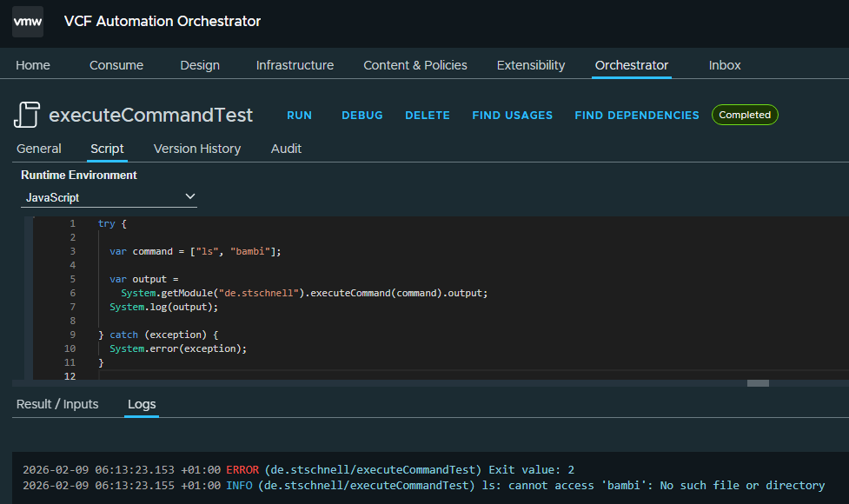Switch to the General tab
The width and height of the screenshot is (849, 504).
tap(39, 149)
